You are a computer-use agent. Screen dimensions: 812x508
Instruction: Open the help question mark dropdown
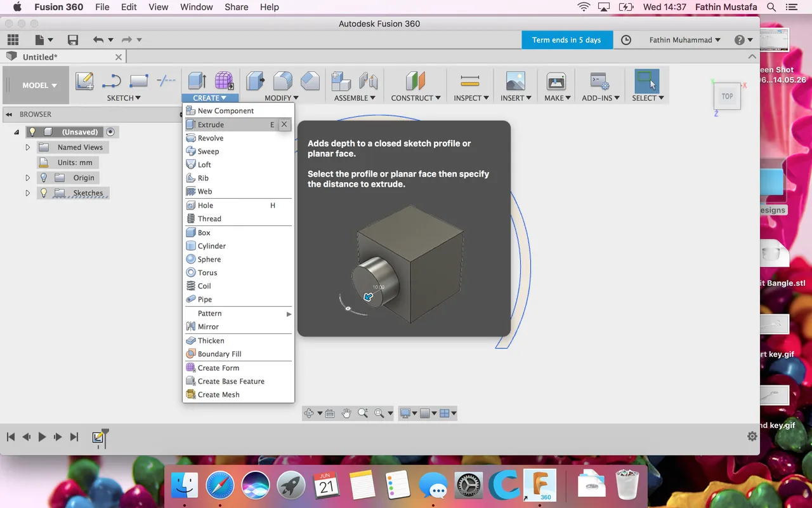pos(743,40)
